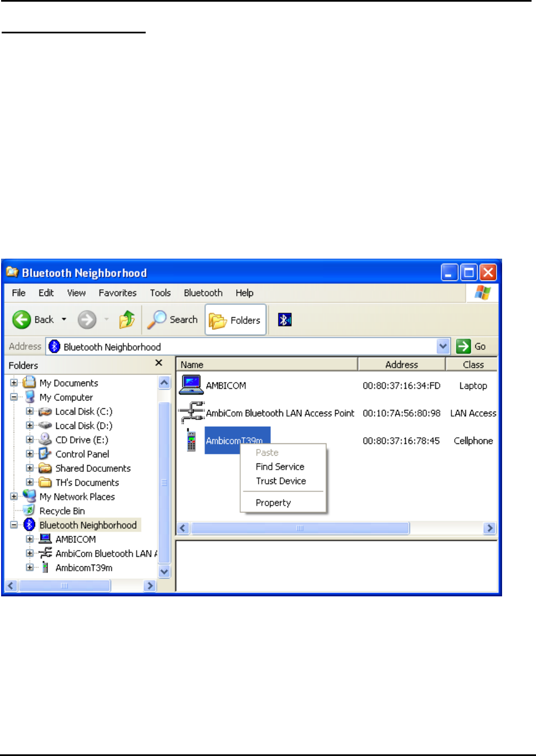Expand TH's Documents node
This screenshot has width=536, height=756.
click(x=30, y=482)
